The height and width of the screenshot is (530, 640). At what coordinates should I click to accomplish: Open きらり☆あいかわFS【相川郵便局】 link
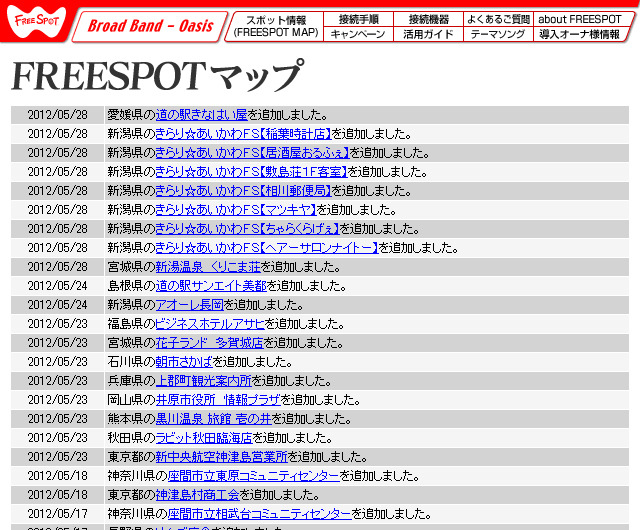pyautogui.click(x=243, y=191)
